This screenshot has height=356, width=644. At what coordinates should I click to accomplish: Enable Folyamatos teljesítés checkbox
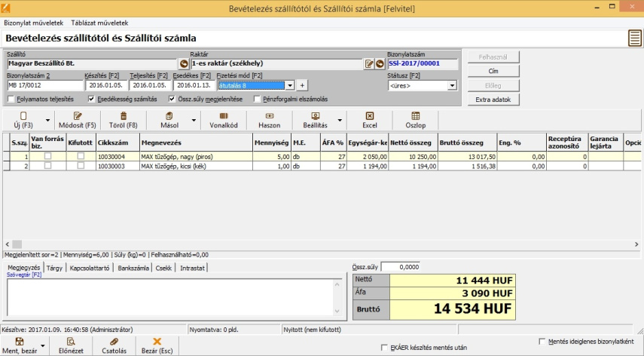click(x=11, y=99)
